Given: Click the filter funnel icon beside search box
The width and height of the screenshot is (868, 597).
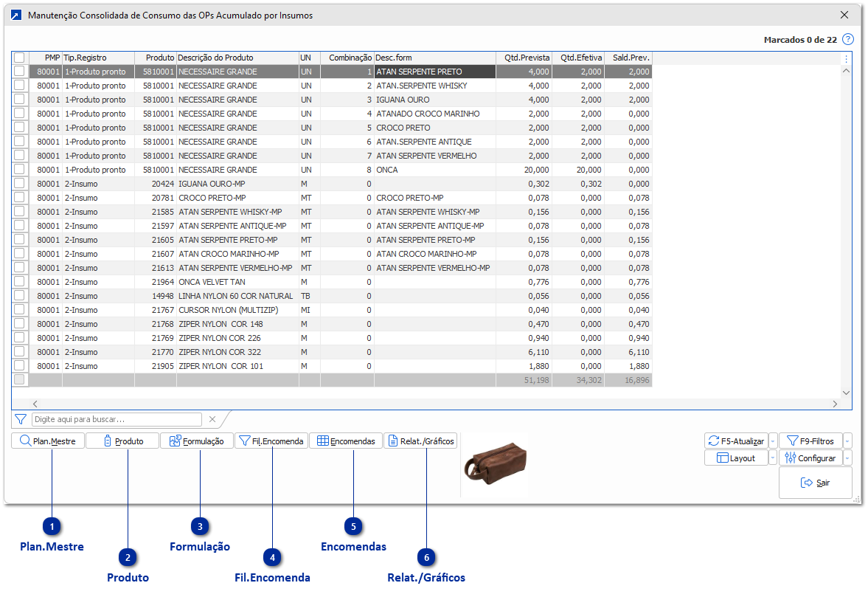Looking at the screenshot, I should [x=21, y=419].
